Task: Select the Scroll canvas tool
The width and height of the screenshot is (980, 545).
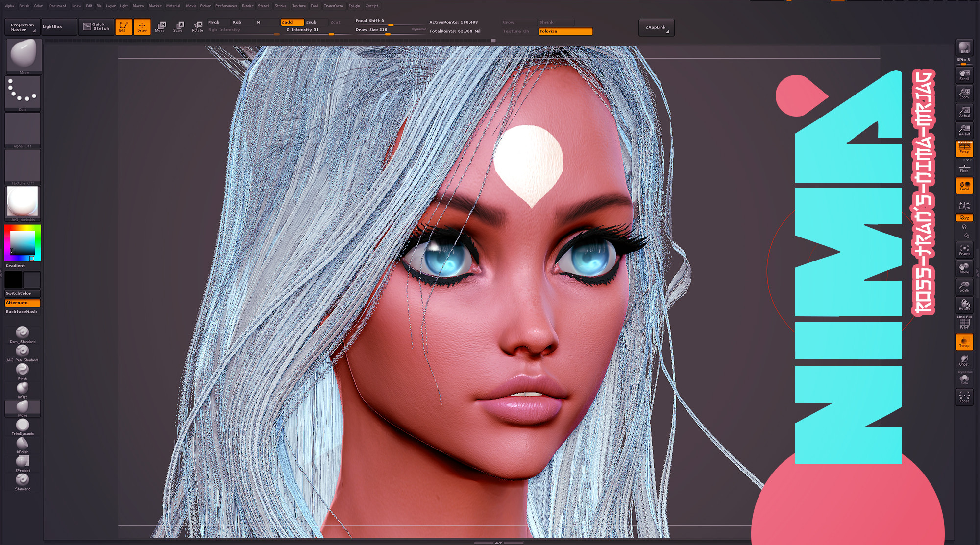Action: [964, 74]
